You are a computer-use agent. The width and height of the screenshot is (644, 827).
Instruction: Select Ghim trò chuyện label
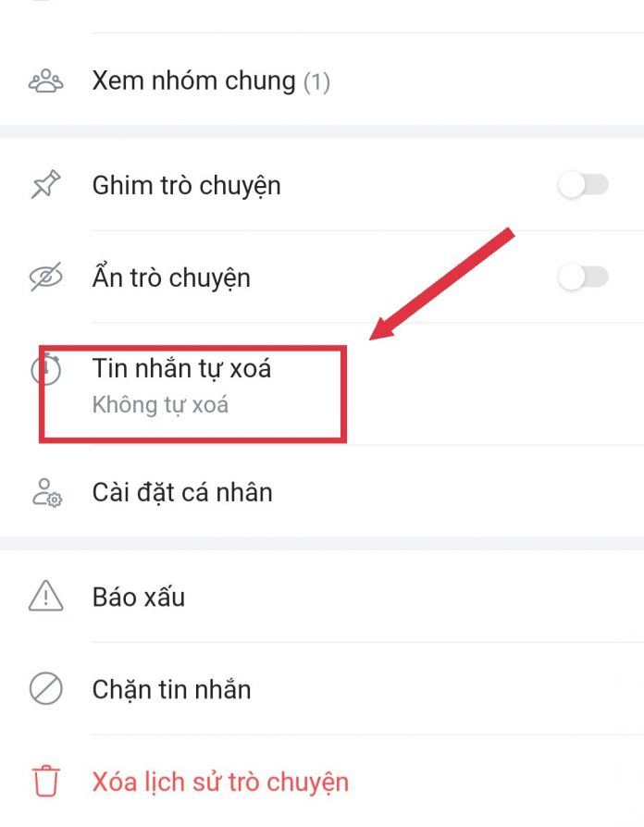pyautogui.click(x=186, y=186)
